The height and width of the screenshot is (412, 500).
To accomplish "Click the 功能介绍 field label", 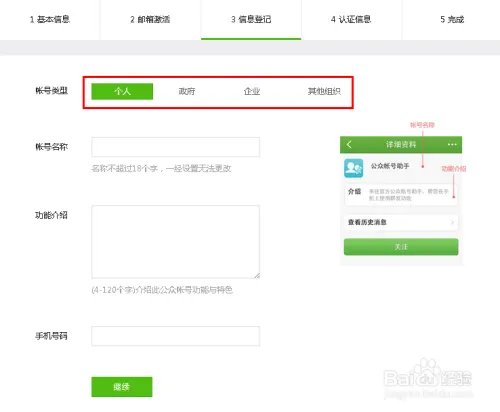I will click(51, 215).
